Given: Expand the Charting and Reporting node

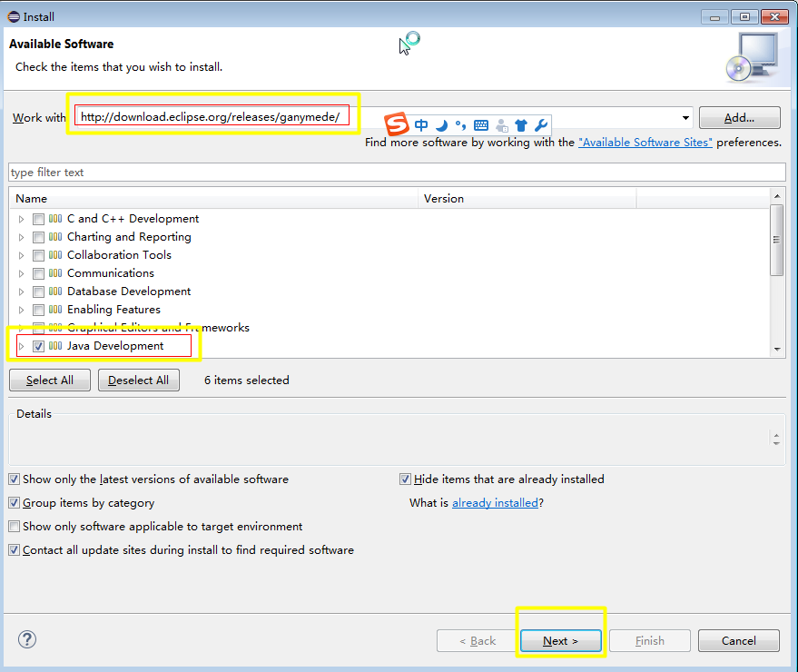Looking at the screenshot, I should [21, 237].
